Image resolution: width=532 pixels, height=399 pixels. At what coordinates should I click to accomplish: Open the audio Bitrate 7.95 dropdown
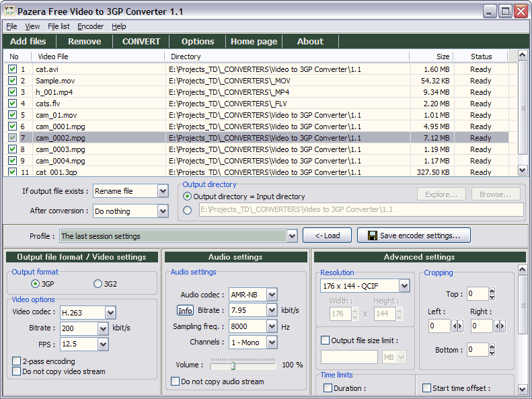coord(272,310)
